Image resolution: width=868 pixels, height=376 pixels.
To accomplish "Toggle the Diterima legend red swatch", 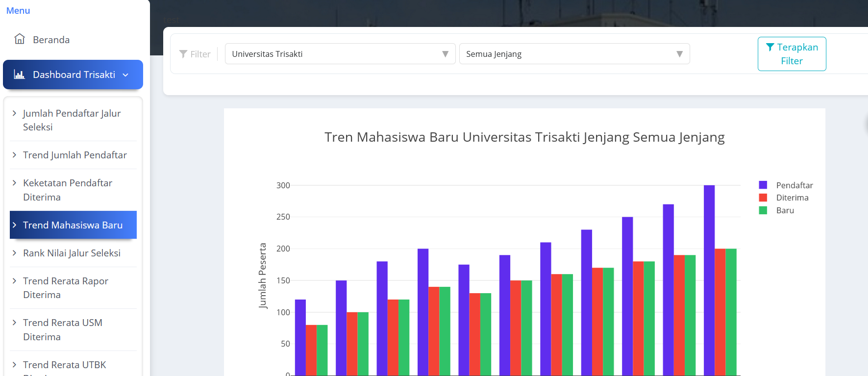I will click(x=763, y=198).
